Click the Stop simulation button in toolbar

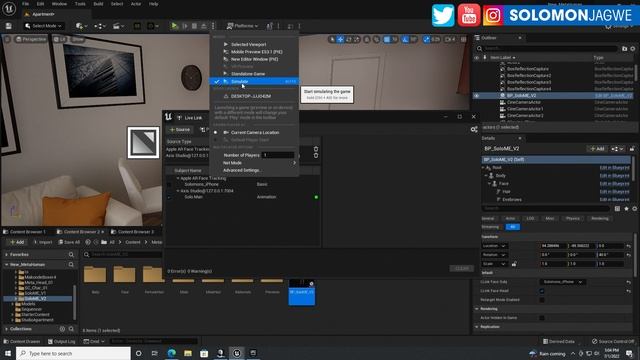194,26
